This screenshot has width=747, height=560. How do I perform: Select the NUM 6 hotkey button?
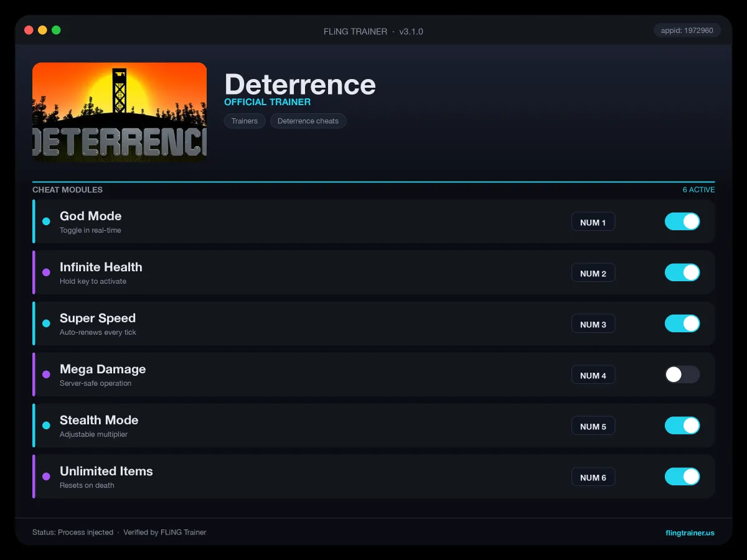[x=593, y=477]
